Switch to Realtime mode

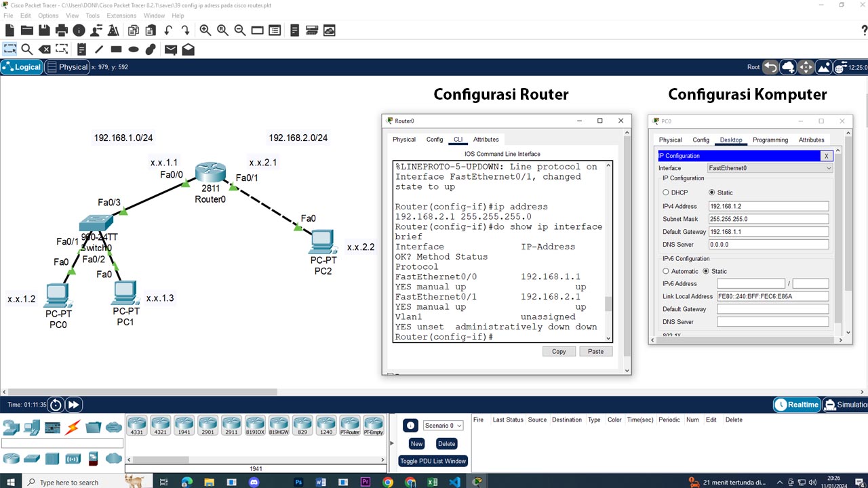pos(797,405)
